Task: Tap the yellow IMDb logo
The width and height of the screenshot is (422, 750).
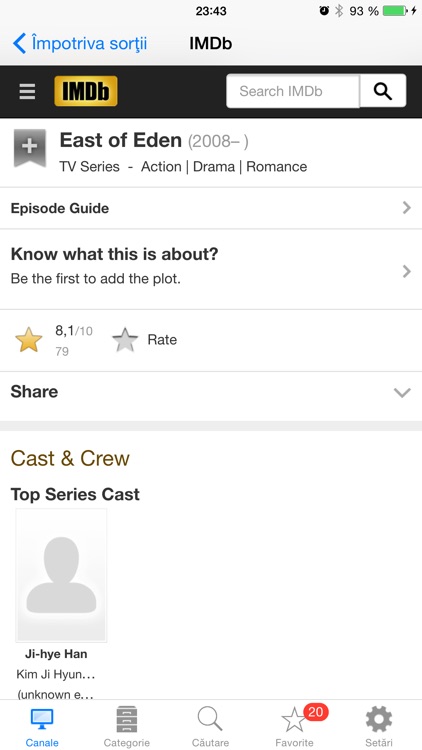Action: [x=86, y=91]
